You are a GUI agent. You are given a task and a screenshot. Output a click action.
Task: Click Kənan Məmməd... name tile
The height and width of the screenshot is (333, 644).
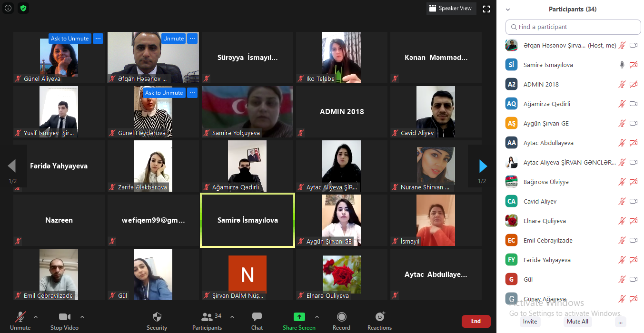click(436, 58)
